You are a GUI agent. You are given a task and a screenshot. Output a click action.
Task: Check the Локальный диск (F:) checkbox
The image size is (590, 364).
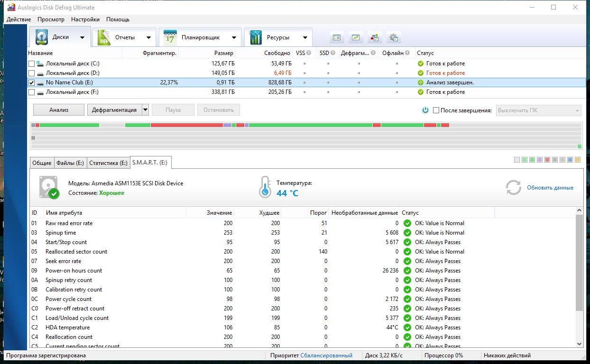click(32, 92)
